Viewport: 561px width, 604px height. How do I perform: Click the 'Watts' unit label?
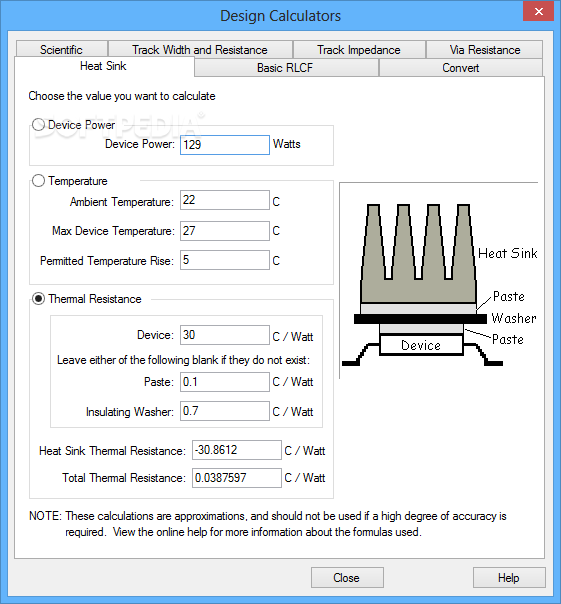click(287, 144)
